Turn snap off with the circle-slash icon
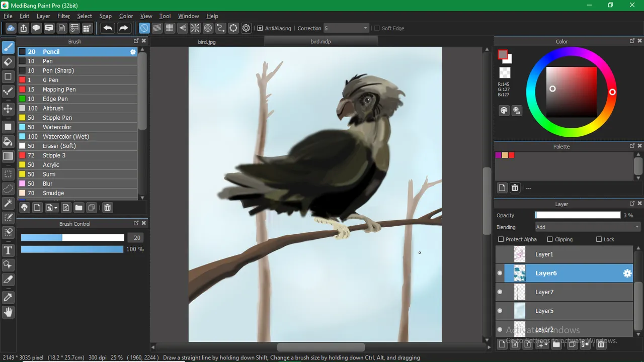This screenshot has height=362, width=644. point(144,28)
